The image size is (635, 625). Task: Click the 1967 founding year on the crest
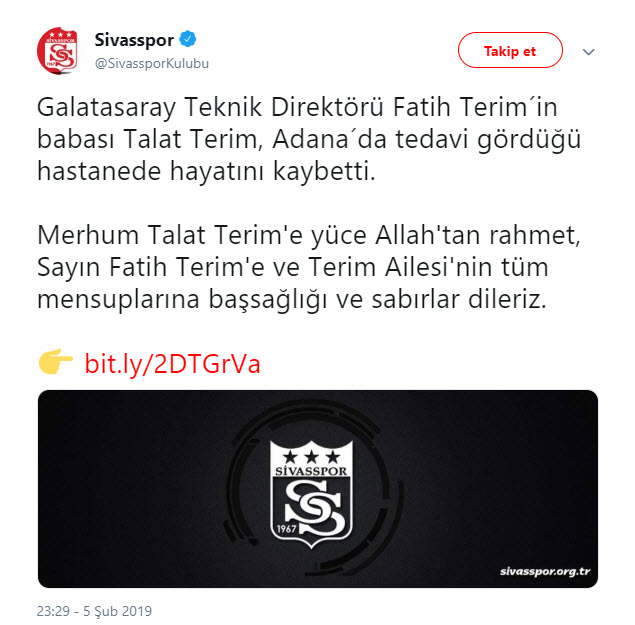pyautogui.click(x=286, y=529)
